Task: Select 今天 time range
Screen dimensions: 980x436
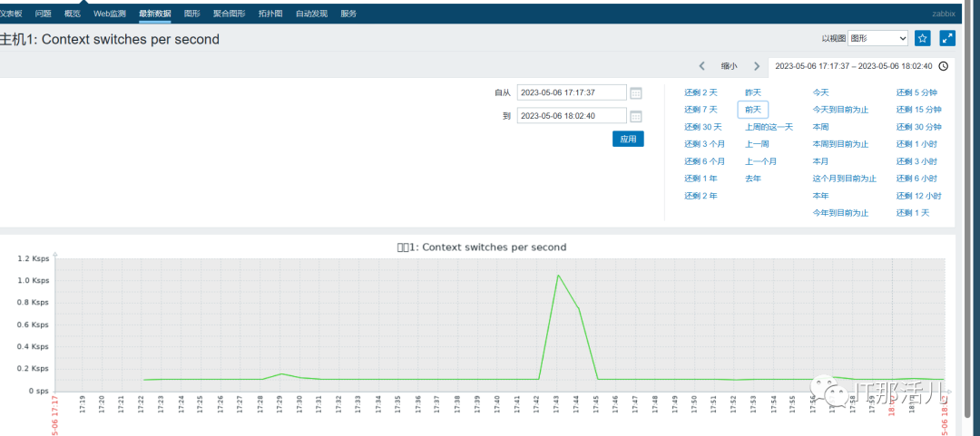Action: [x=820, y=92]
